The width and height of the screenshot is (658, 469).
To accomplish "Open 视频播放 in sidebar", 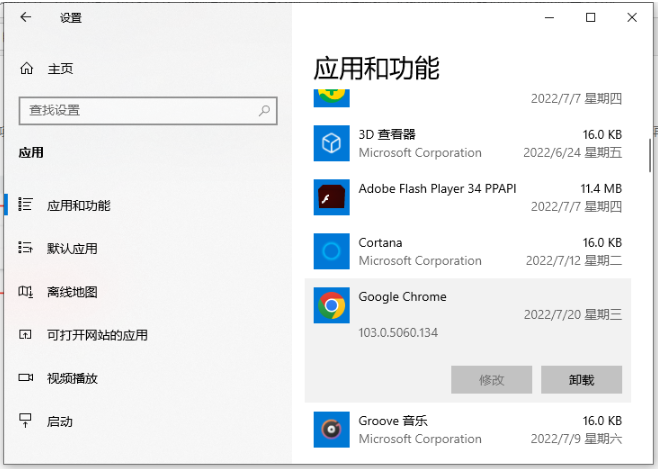I will pos(72,378).
